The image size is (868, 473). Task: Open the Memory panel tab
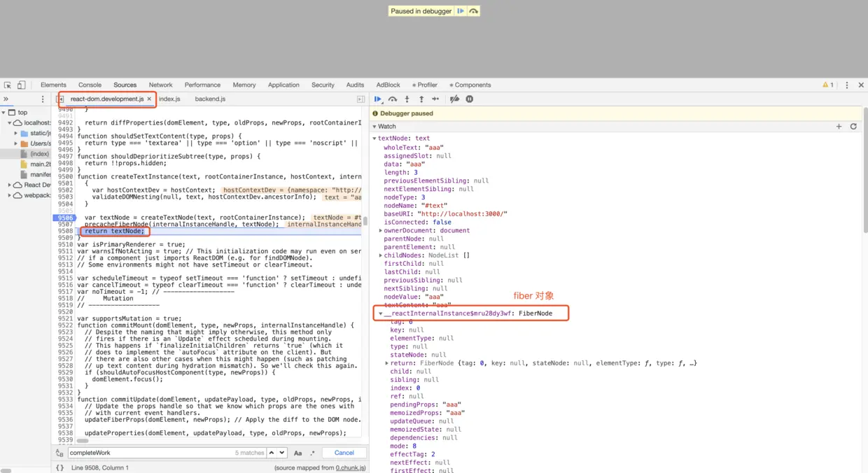pos(244,85)
